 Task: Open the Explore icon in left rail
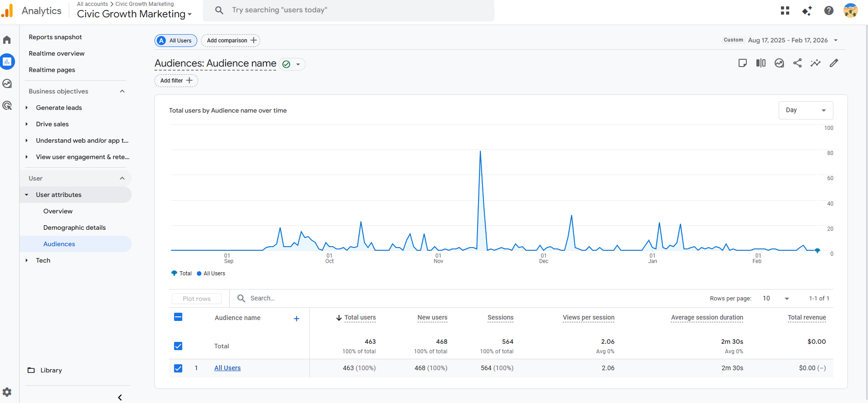click(7, 83)
